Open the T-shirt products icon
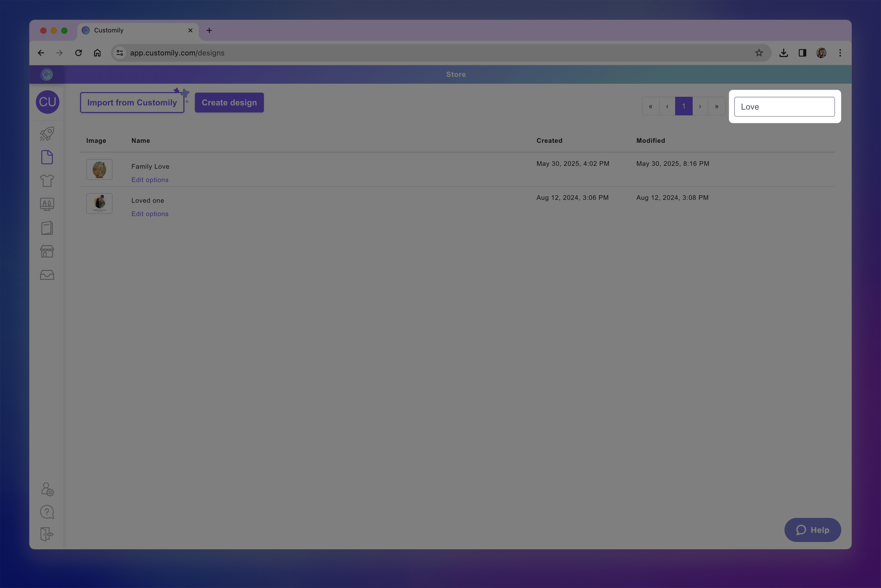 [47, 181]
